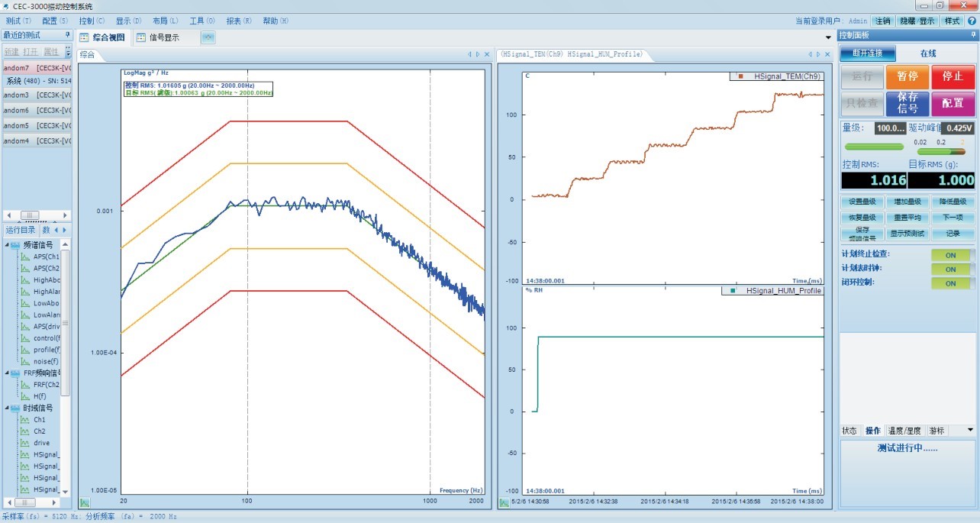Viewport: 980px width, 523px height.
Task: Click the small icon button after 信号显示 tab
Action: (208, 37)
